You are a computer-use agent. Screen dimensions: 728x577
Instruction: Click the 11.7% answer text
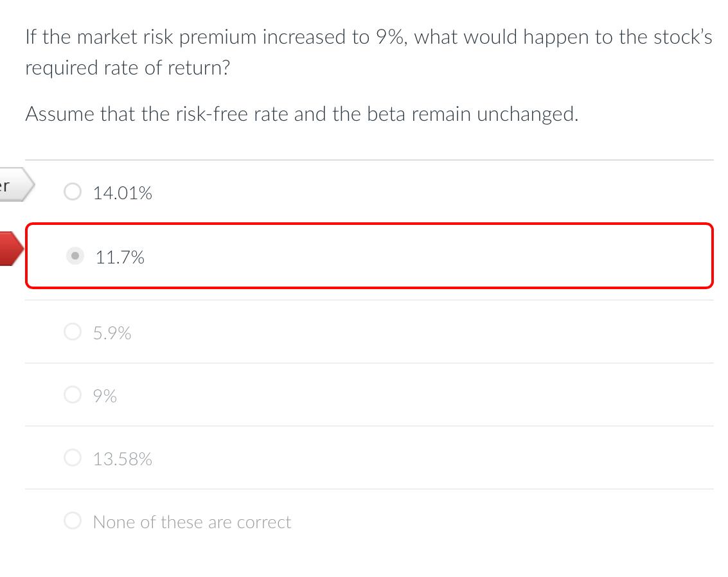point(120,257)
